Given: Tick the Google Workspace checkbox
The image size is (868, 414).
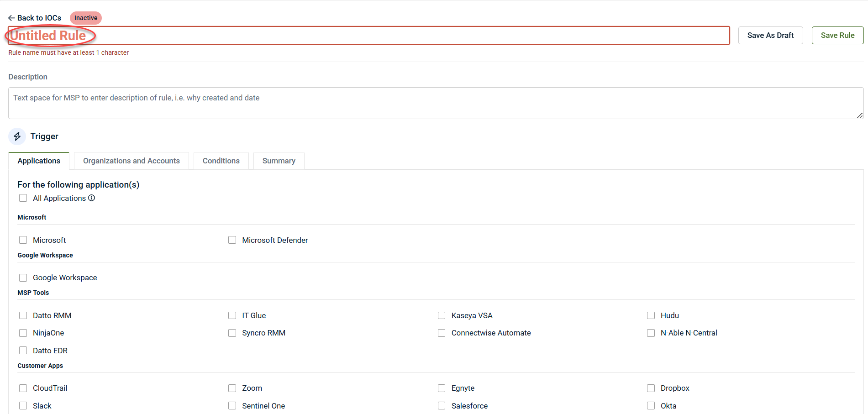Looking at the screenshot, I should click(23, 278).
